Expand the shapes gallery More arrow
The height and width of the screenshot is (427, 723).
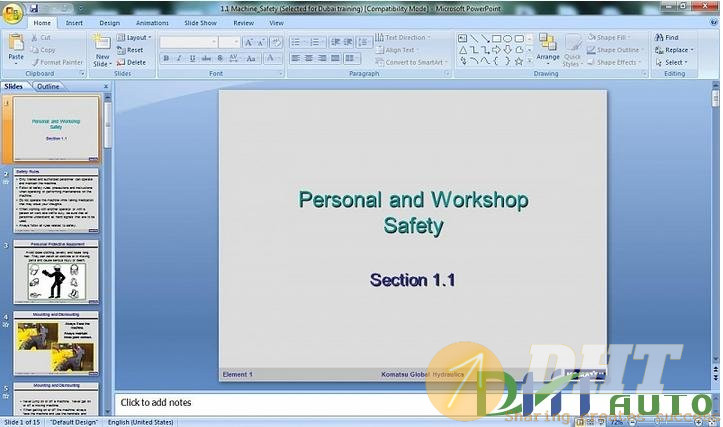click(529, 61)
